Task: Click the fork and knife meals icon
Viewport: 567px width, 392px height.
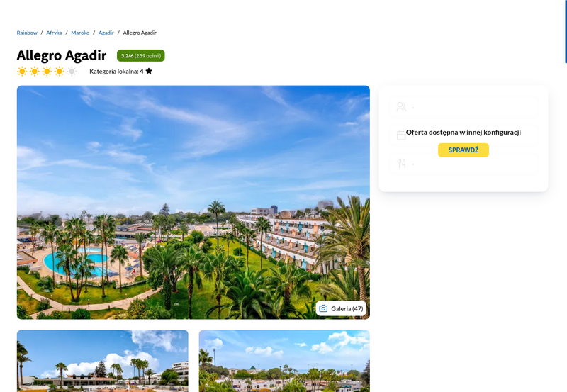Action: click(401, 164)
